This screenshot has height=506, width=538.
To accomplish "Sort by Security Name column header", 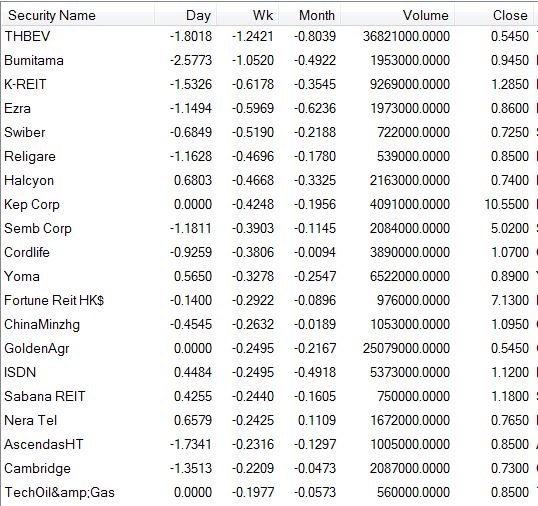I will point(78,15).
